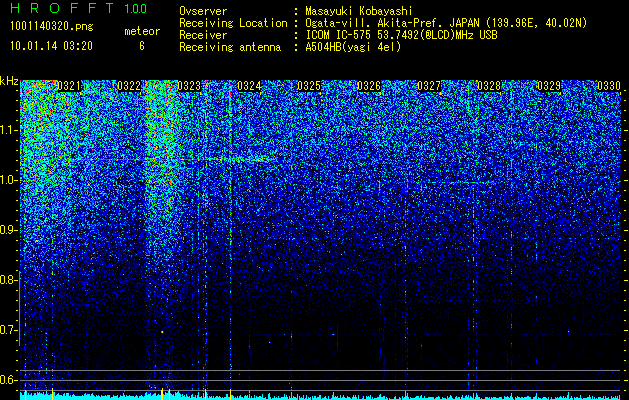Image resolution: width=629 pixels, height=400 pixels.
Task: Click the ICOM IC-575 receiver text
Action: click(401, 35)
